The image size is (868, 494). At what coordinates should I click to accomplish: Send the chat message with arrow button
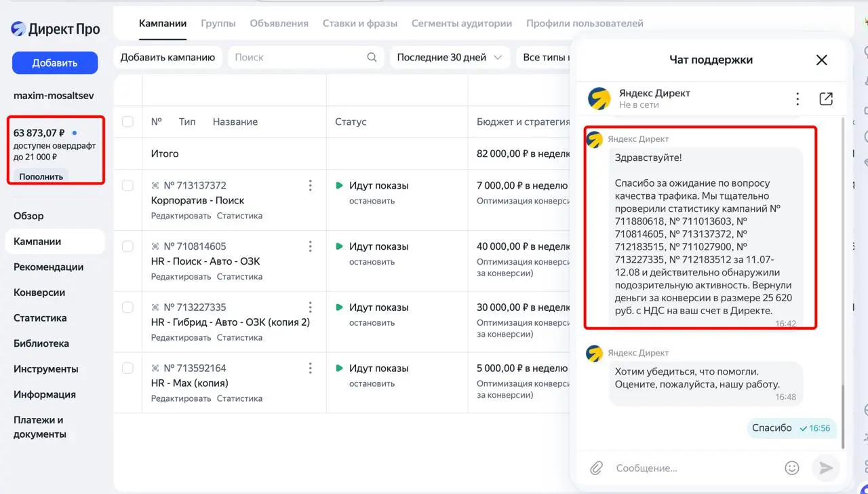(826, 468)
